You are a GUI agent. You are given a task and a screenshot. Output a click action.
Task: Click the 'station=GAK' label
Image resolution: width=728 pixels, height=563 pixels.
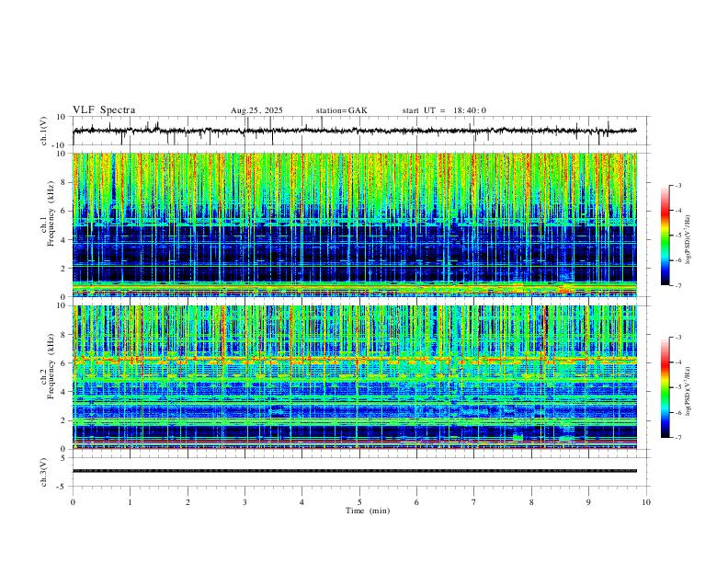pos(342,110)
